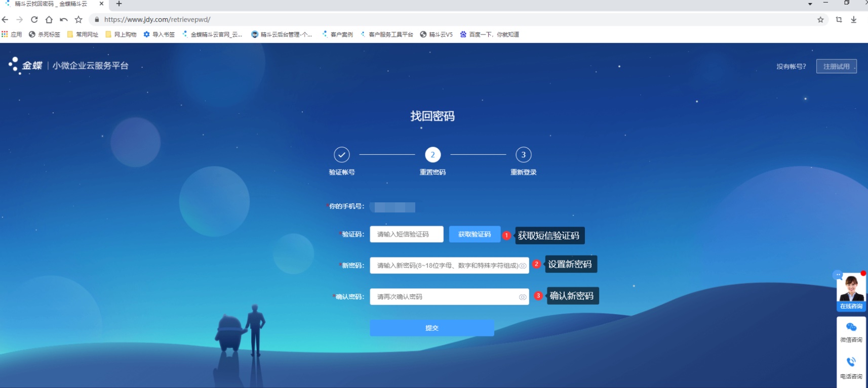Screen dimensions: 868x388
Task: Toggle new password visibility eye
Action: [x=523, y=266]
